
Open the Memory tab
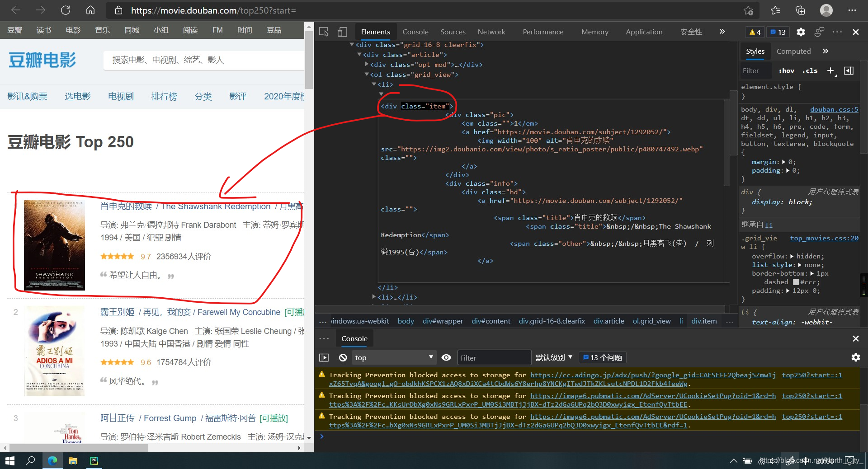(594, 32)
